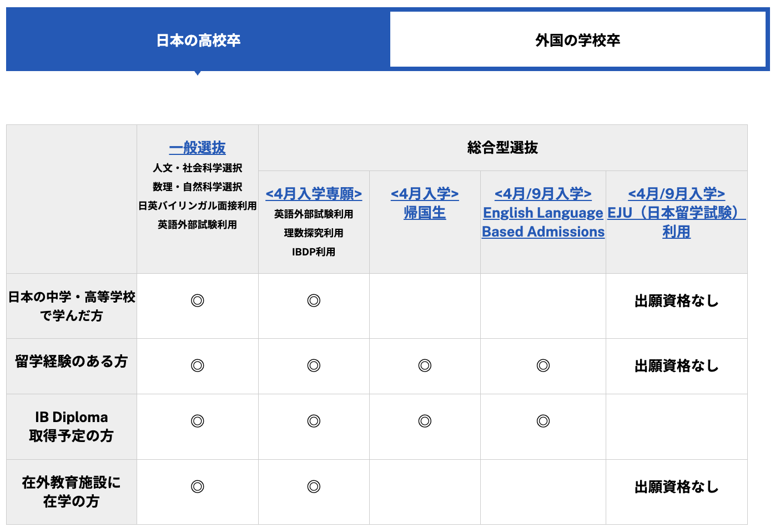This screenshot has width=775, height=532.
Task: Click the 総合型選抜 header text
Action: pyautogui.click(x=502, y=148)
